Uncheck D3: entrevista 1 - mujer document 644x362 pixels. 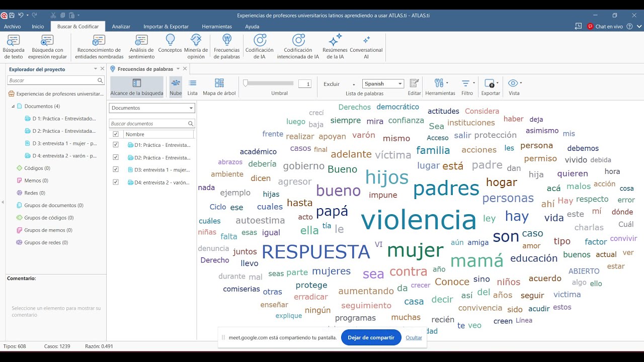pyautogui.click(x=116, y=170)
